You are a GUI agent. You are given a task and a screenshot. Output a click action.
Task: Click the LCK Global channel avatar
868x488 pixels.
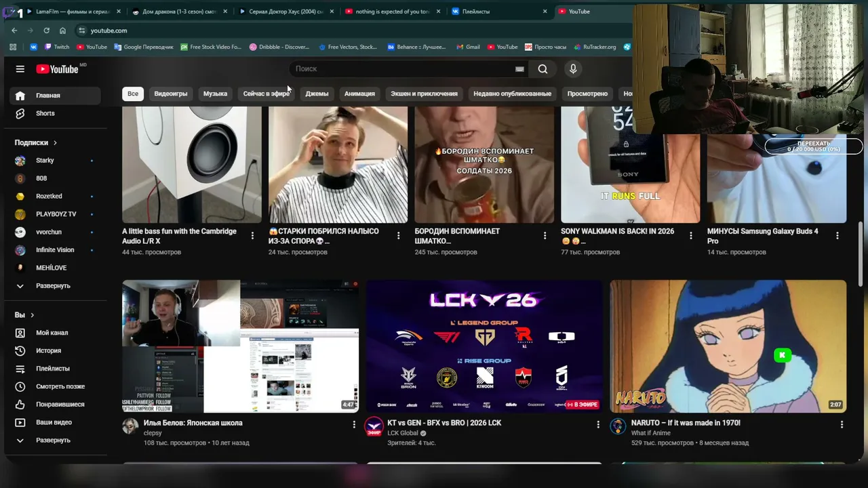(x=374, y=426)
